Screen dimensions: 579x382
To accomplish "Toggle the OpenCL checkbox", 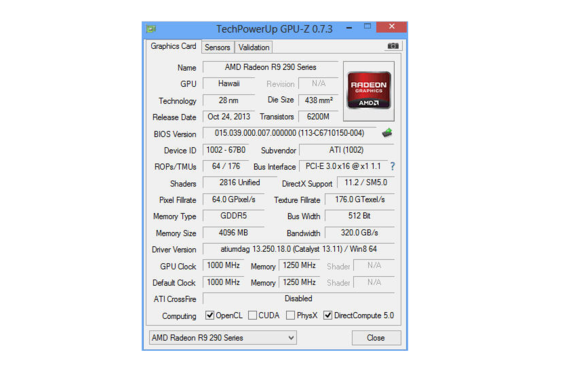I will [x=209, y=315].
